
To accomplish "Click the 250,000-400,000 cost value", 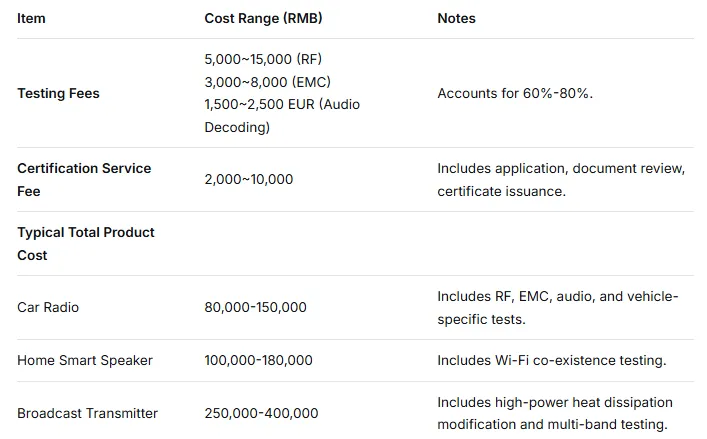I will click(x=261, y=413).
